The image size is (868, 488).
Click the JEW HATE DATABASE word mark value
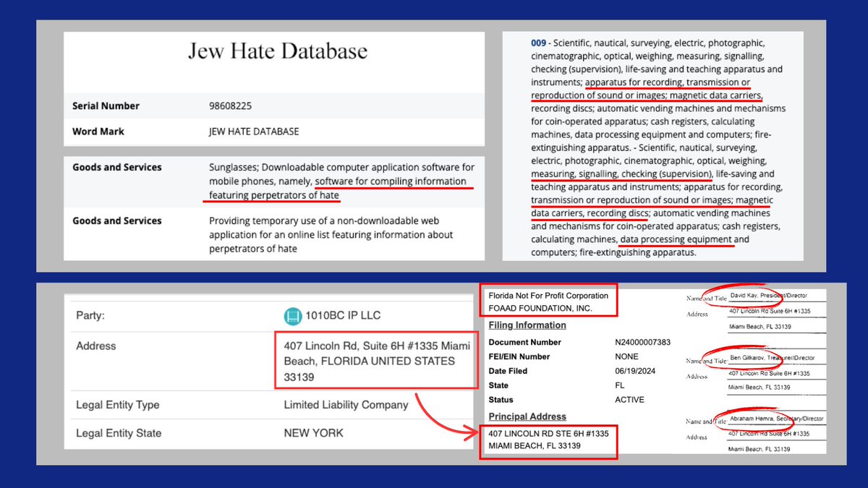(x=254, y=132)
